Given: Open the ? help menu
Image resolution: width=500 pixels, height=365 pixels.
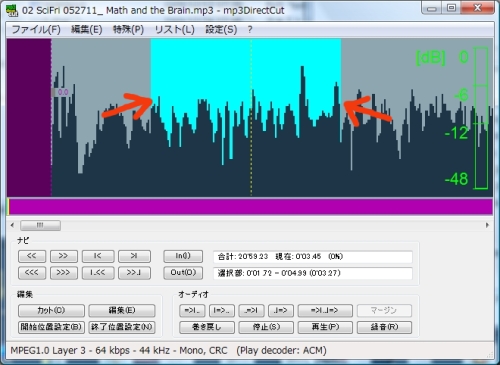Looking at the screenshot, I should [250, 30].
